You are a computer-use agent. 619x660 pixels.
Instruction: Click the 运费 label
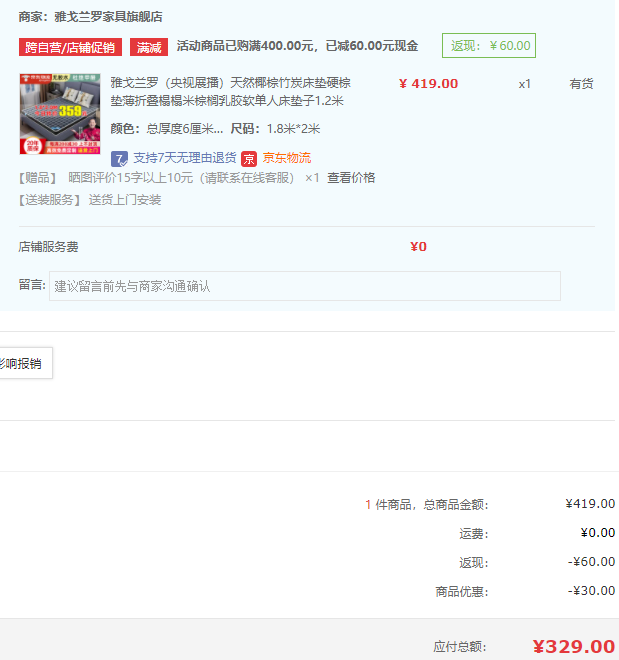[474, 534]
